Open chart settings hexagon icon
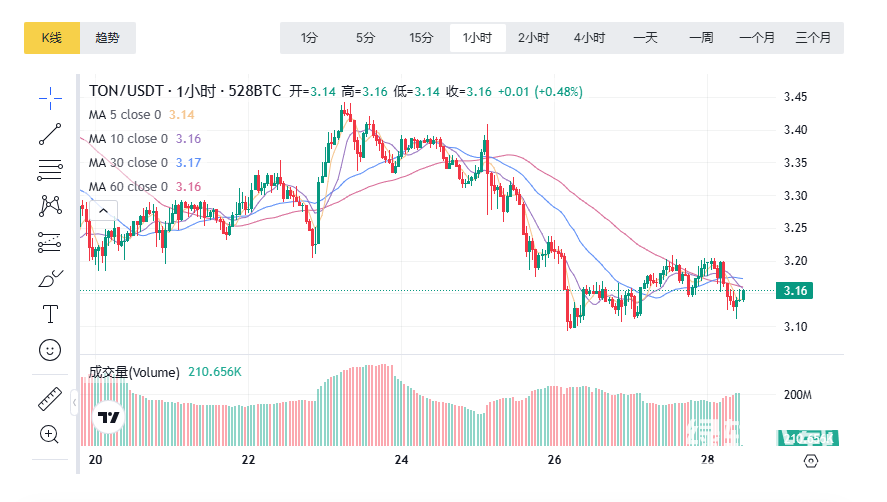This screenshot has height=502, width=887. pos(811,461)
